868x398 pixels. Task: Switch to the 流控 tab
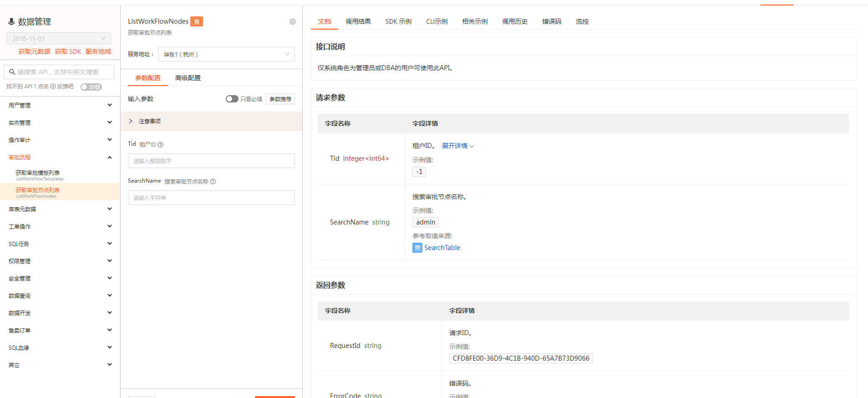click(582, 21)
